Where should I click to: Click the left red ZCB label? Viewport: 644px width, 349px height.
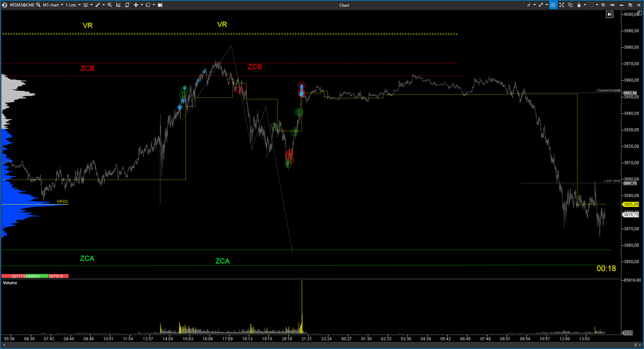click(x=88, y=69)
